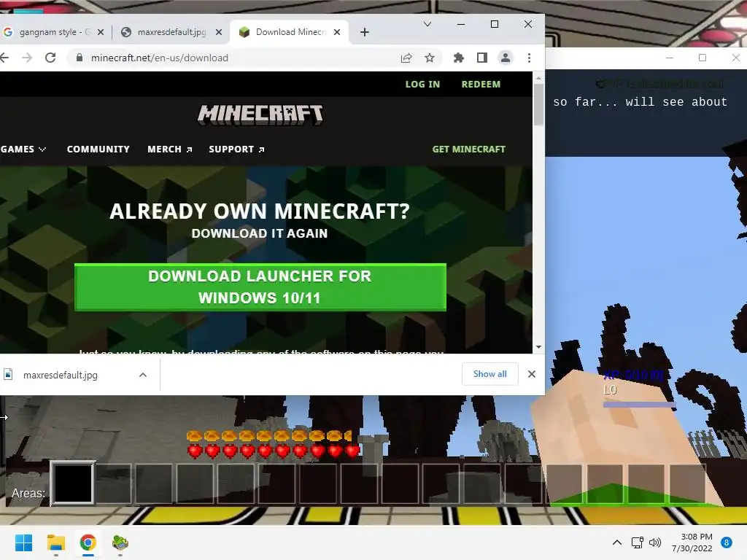
Task: Close the maxresdefault.jpg tab
Action: [x=219, y=32]
